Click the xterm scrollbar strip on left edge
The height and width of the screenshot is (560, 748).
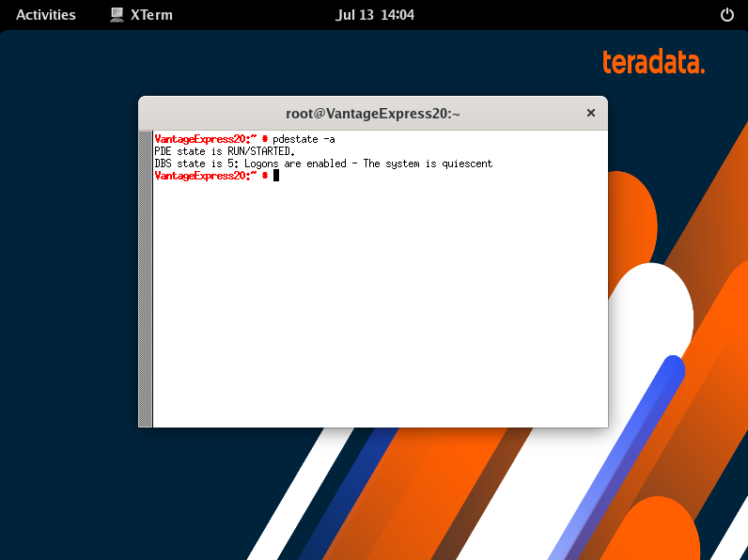(x=145, y=278)
